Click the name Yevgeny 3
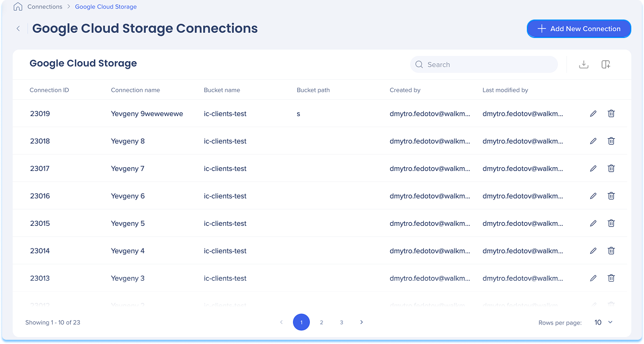 pyautogui.click(x=128, y=278)
